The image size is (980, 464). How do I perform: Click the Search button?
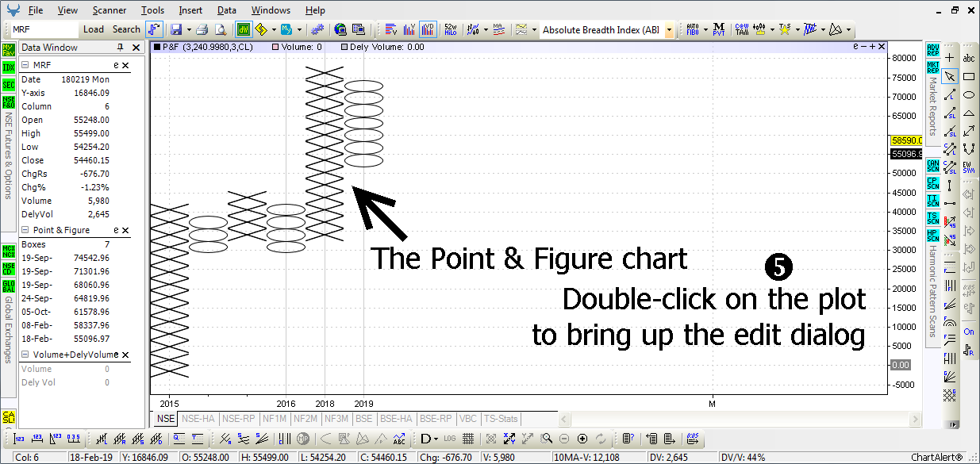click(126, 29)
